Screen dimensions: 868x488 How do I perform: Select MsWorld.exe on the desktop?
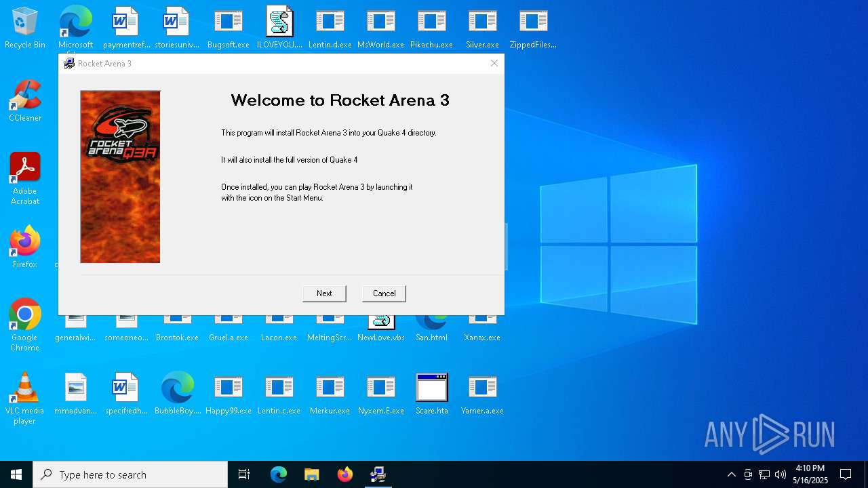(380, 28)
